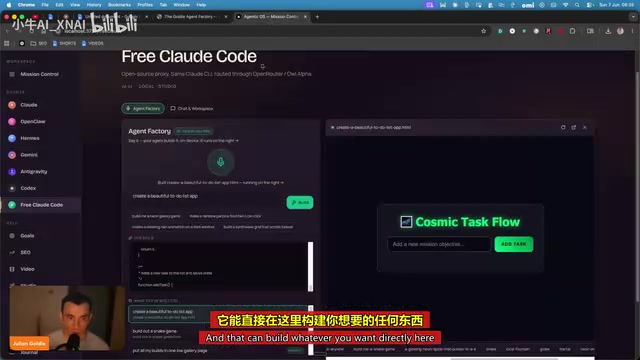Open Wi-Fi menu bar icon
The height and width of the screenshot is (360, 640).
point(565,5)
